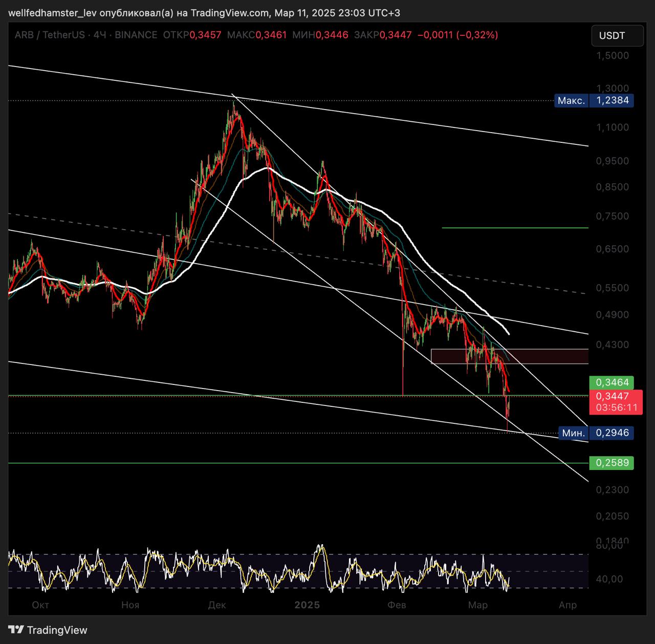Click the close value 0,3447 in header
This screenshot has width=655, height=644.
point(396,35)
